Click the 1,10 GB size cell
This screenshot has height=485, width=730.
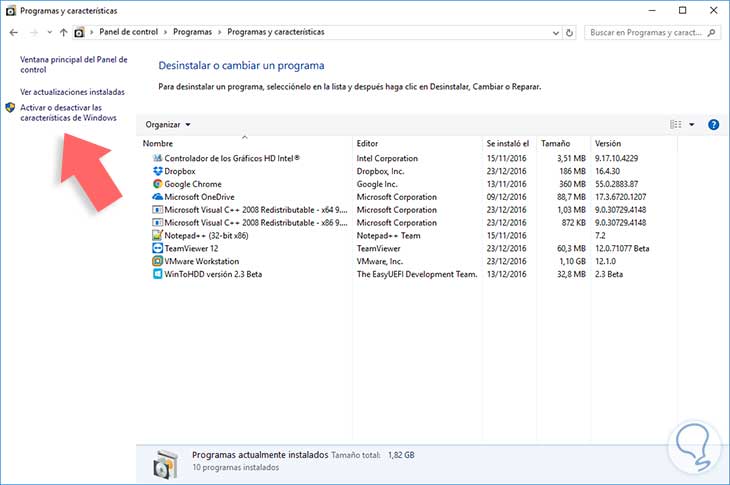(x=572, y=261)
